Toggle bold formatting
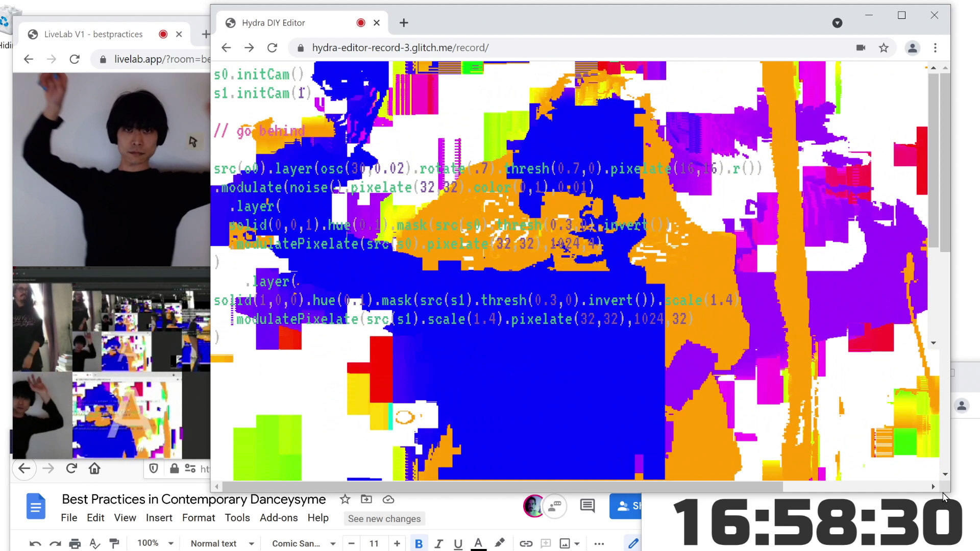The width and height of the screenshot is (980, 551). [x=419, y=543]
